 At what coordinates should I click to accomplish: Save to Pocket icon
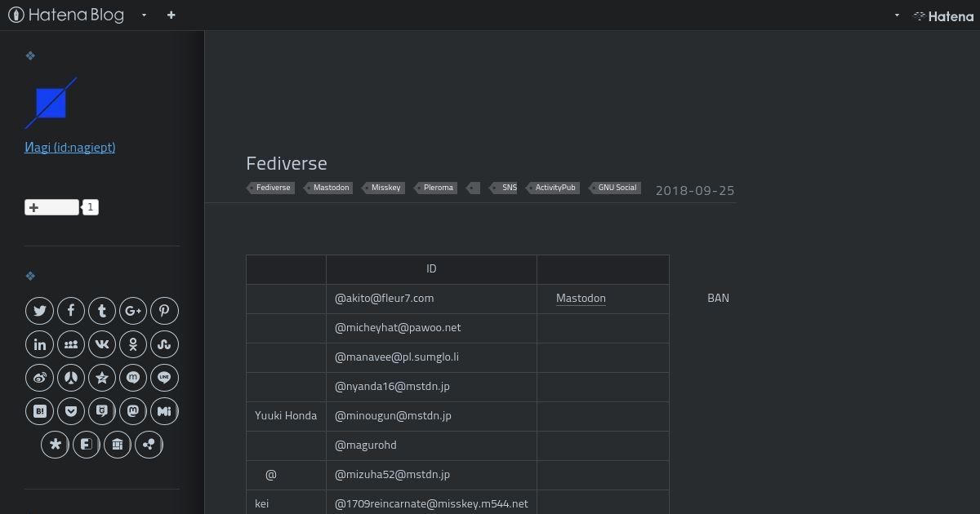click(x=71, y=411)
